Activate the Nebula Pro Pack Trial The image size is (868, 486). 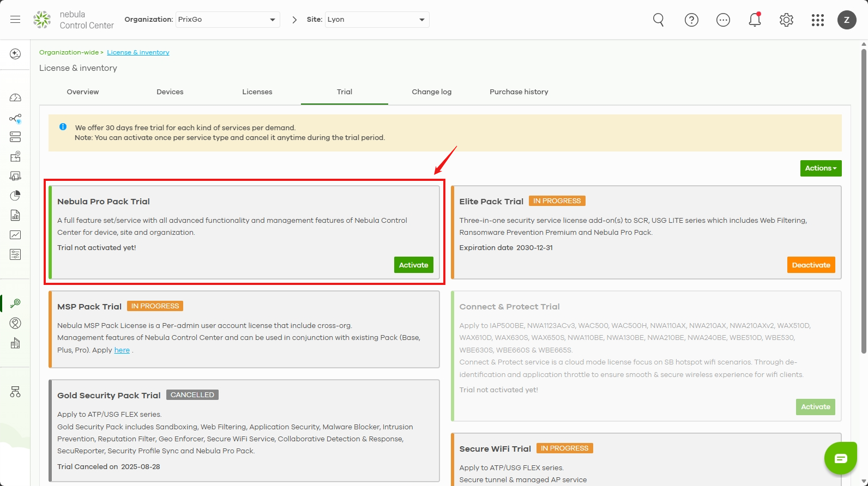414,265
